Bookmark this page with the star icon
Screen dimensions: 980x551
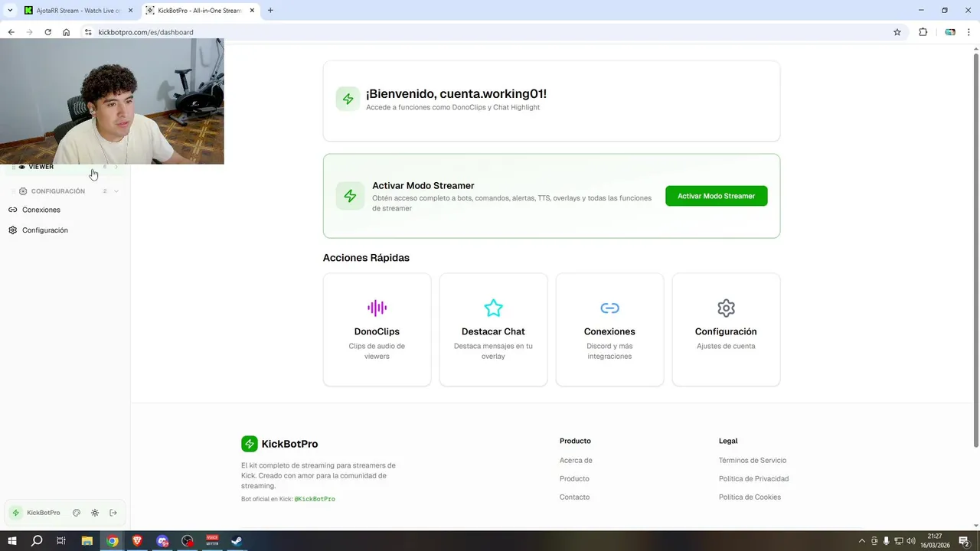point(897,32)
